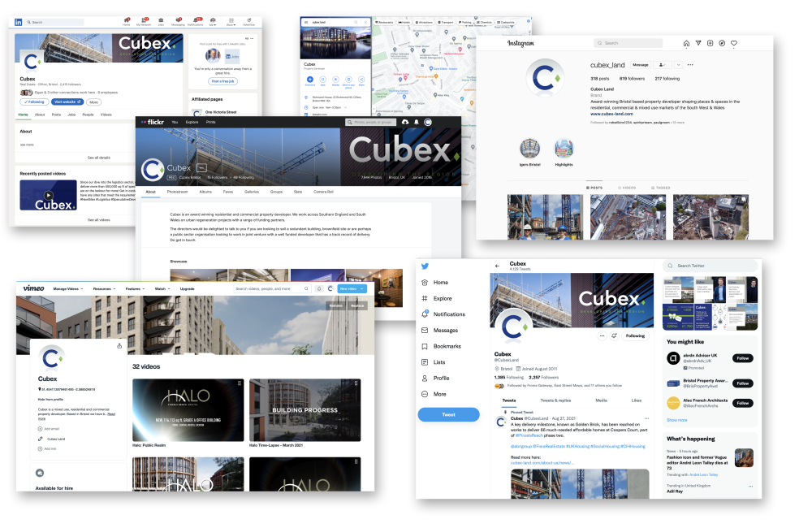Toggle the LinkedIn Following button for Cubex

(x=34, y=102)
